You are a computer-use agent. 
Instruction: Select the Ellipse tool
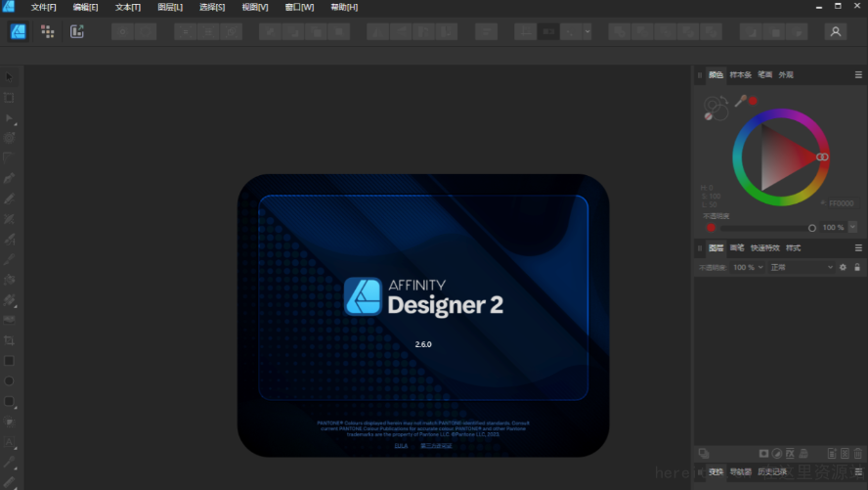coord(9,380)
